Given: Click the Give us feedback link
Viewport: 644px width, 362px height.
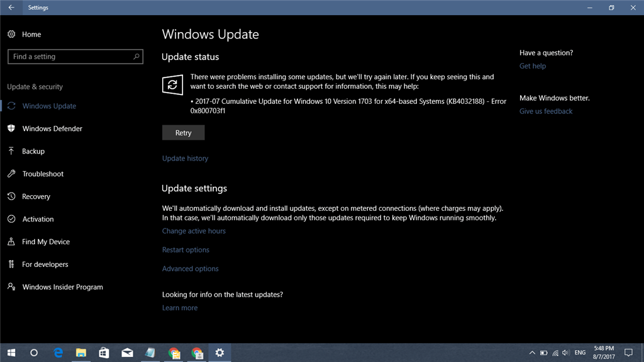Looking at the screenshot, I should click(546, 111).
